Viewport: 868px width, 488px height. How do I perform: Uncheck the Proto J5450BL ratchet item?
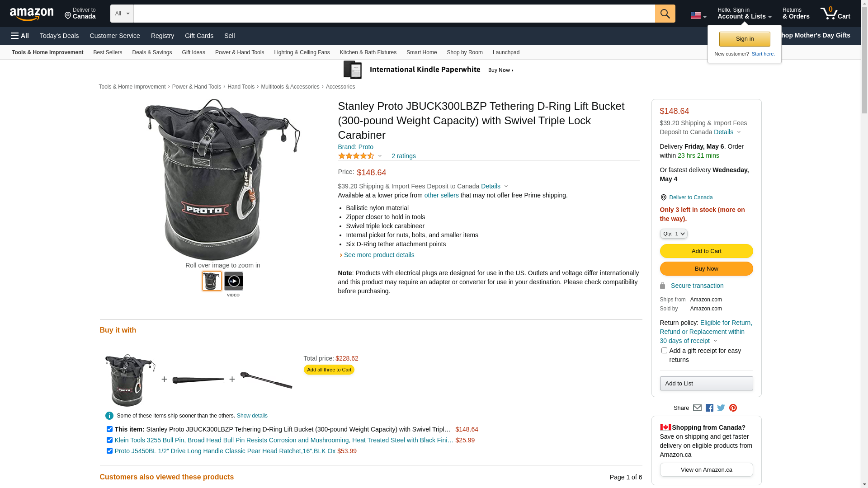pos(109,451)
